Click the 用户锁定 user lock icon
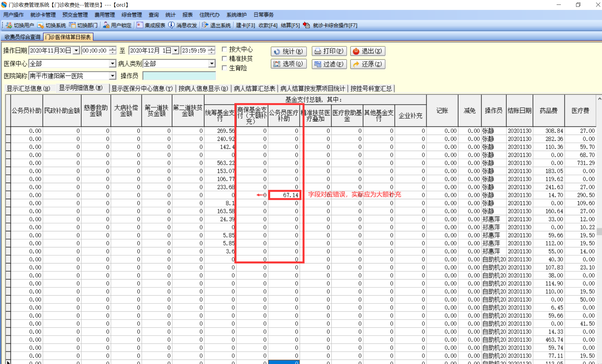This screenshot has width=602, height=364. click(x=106, y=25)
